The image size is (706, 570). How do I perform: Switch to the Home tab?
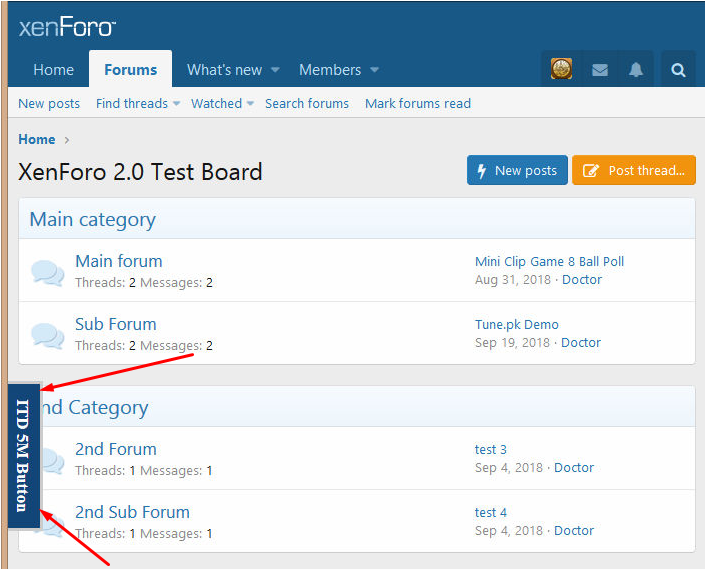coord(53,70)
